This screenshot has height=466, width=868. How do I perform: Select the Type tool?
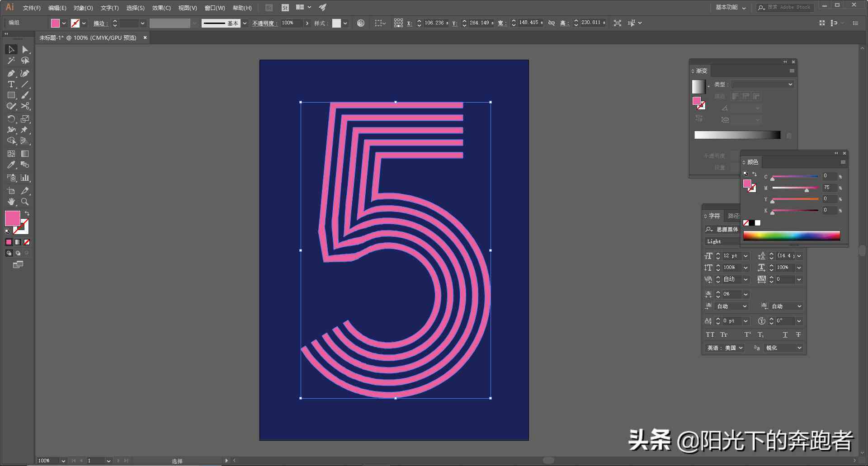(11, 85)
